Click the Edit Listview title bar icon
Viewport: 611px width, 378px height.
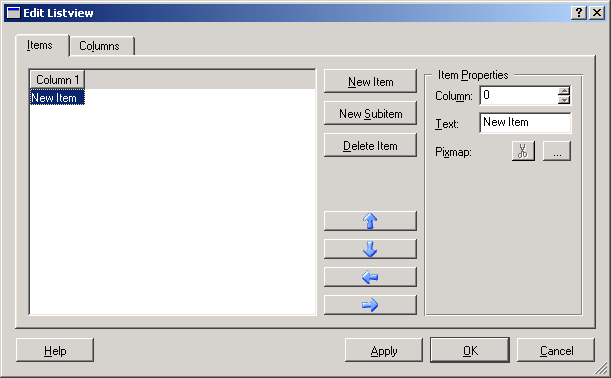coord(13,13)
